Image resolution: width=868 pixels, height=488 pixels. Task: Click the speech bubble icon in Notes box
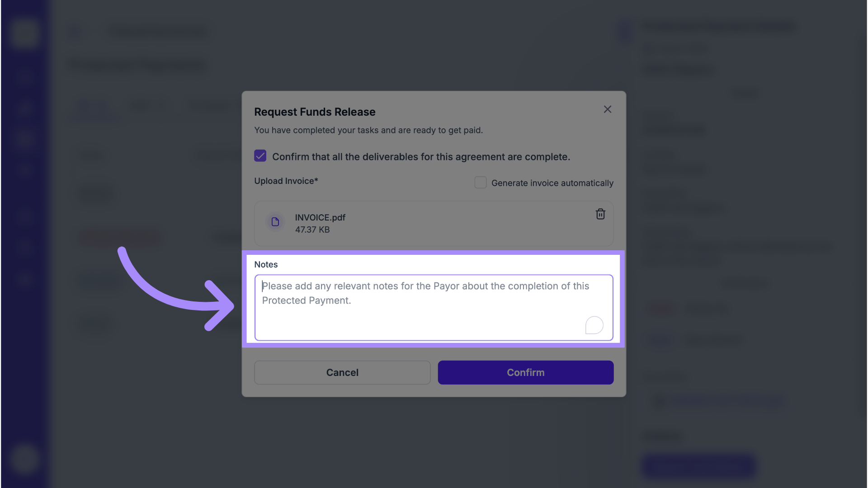point(594,325)
